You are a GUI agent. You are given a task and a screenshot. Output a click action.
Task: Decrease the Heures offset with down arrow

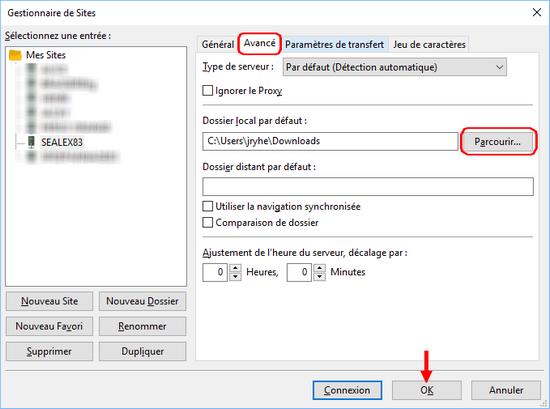[235, 277]
